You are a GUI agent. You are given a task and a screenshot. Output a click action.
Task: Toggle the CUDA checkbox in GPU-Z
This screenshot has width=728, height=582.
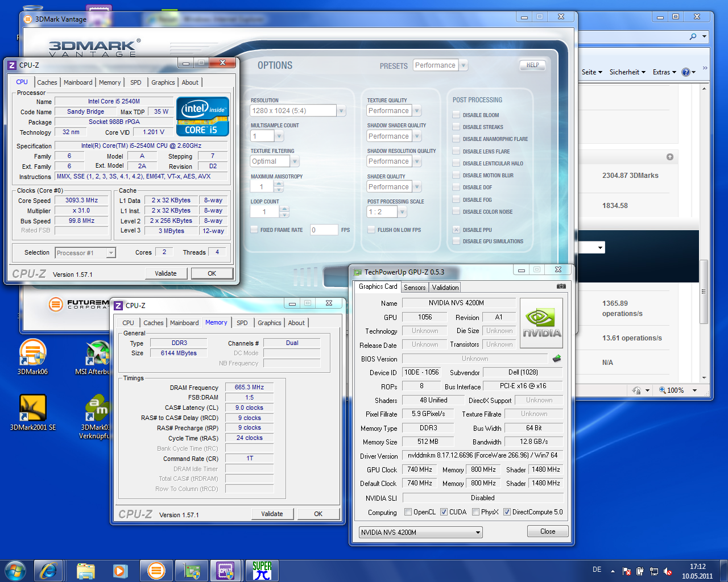[x=444, y=512]
